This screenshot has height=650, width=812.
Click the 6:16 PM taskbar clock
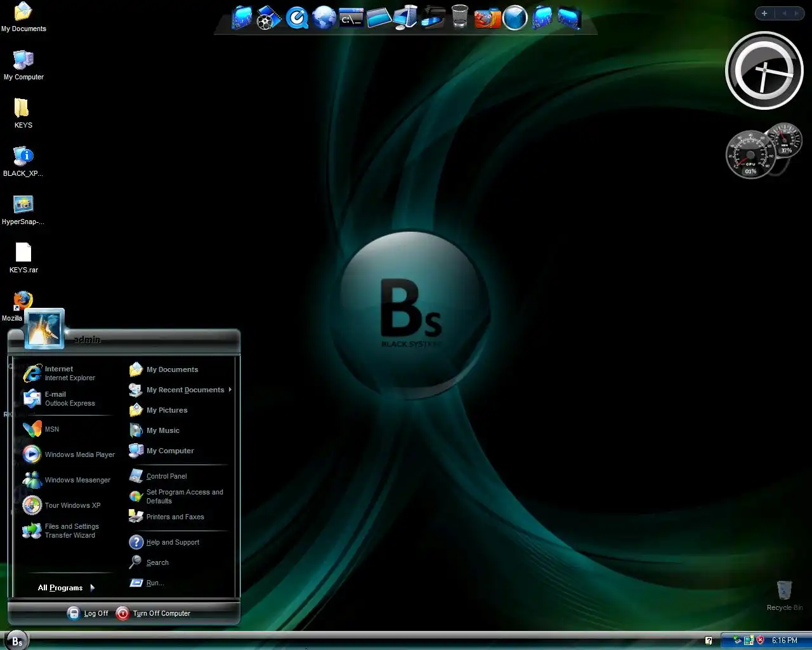click(785, 640)
